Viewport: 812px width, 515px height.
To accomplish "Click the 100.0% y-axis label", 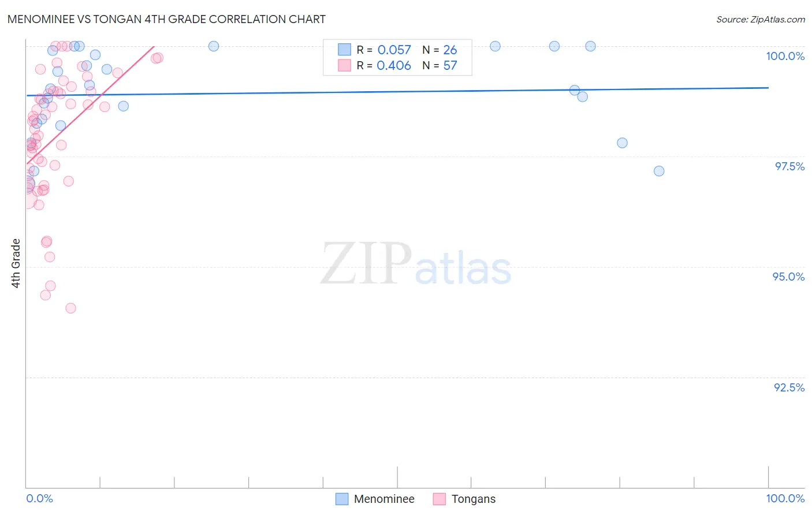I will point(785,56).
